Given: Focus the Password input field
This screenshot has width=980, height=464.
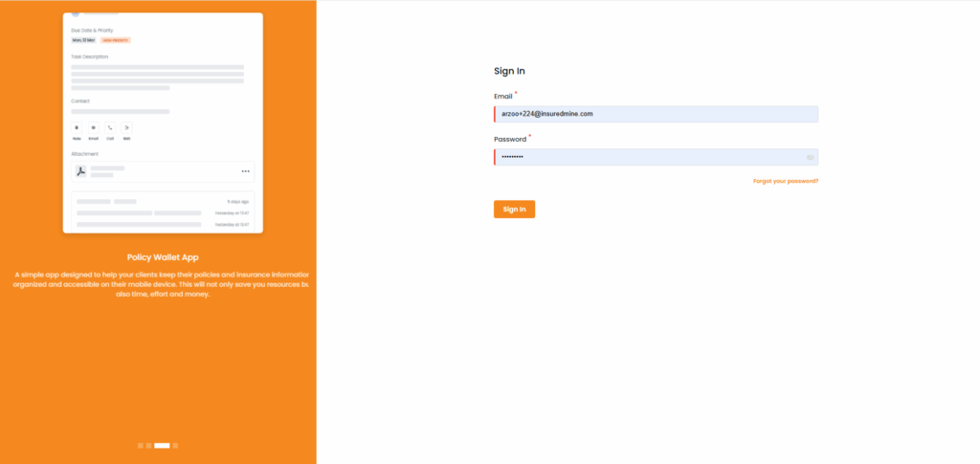Looking at the screenshot, I should point(656,157).
